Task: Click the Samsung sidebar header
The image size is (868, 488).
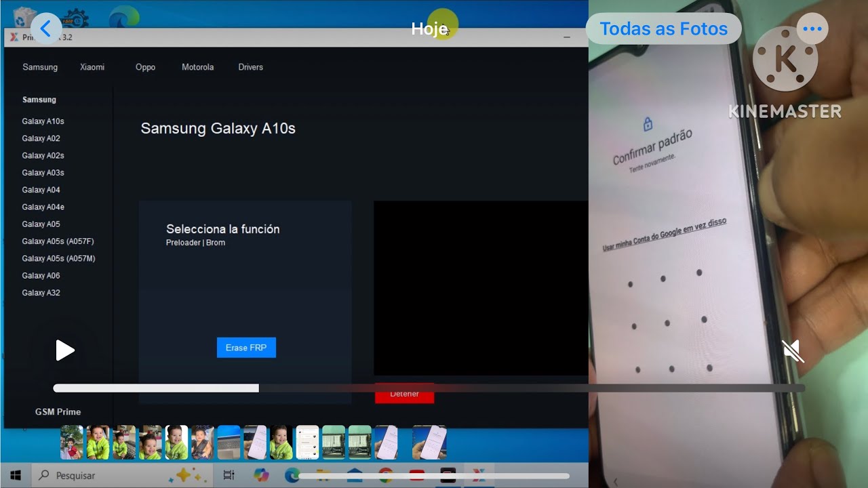Action: coord(39,100)
